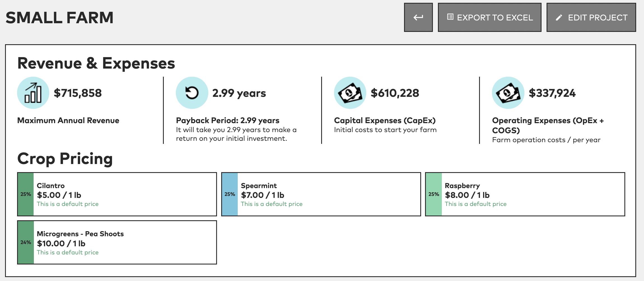The height and width of the screenshot is (281, 644).
Task: Select the Cilantro green color bar
Action: coord(26,194)
